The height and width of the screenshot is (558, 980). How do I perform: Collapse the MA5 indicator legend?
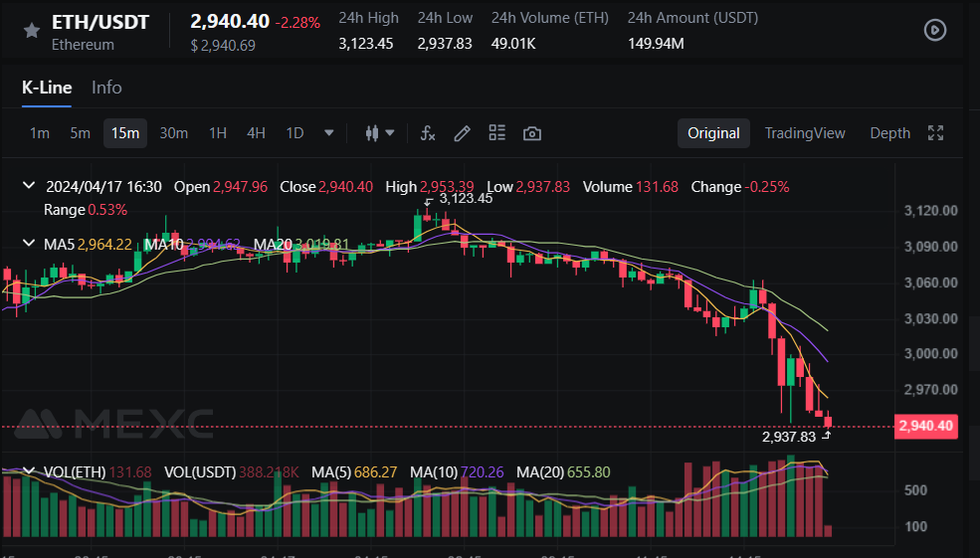pyautogui.click(x=29, y=243)
